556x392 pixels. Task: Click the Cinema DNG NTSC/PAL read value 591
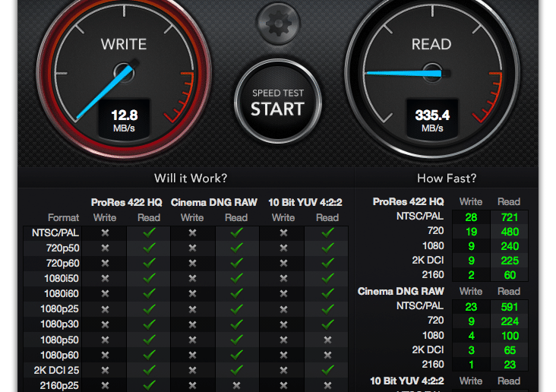pos(510,307)
